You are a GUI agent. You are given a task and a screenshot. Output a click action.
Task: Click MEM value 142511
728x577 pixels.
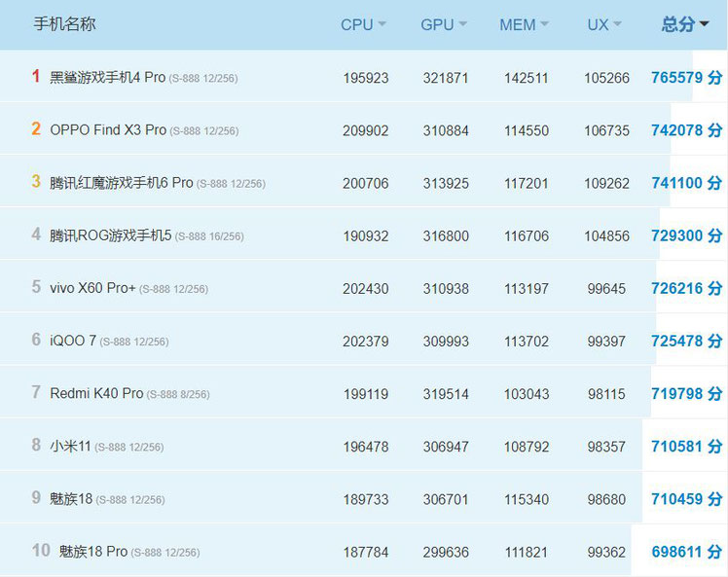pyautogui.click(x=527, y=78)
